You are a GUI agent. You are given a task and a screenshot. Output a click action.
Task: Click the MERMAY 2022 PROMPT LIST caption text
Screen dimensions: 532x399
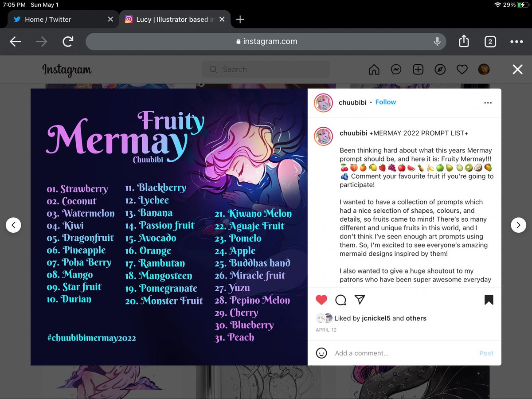pos(419,133)
